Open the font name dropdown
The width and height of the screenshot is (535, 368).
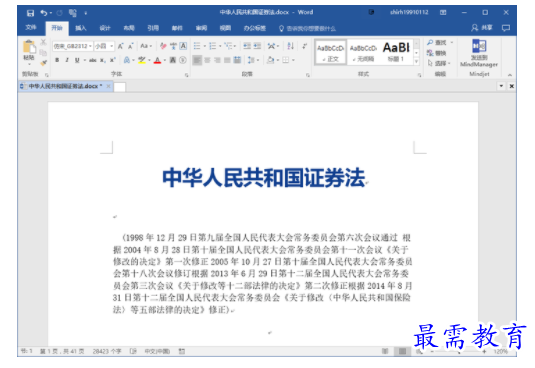[x=90, y=46]
